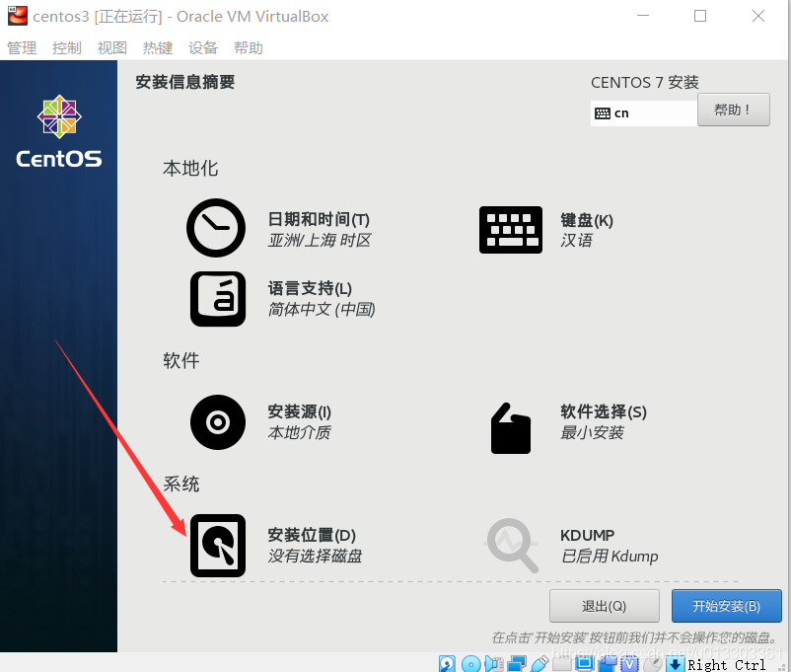Click the 帮助！ help button
Screen dimensions: 791x672
coord(734,110)
